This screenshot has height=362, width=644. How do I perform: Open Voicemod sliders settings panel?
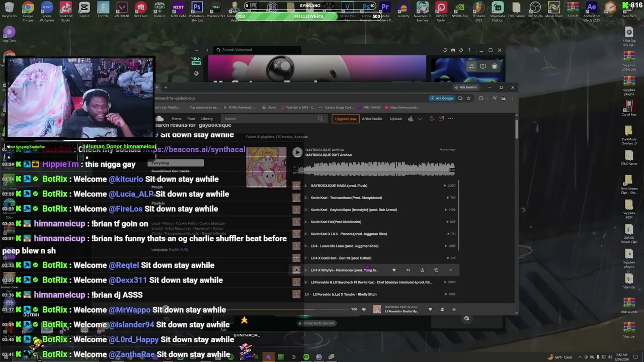click(x=471, y=66)
